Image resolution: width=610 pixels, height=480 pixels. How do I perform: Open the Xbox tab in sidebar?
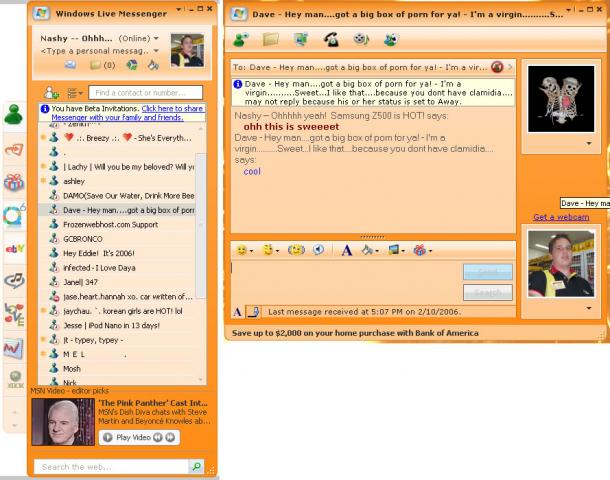pos(15,379)
